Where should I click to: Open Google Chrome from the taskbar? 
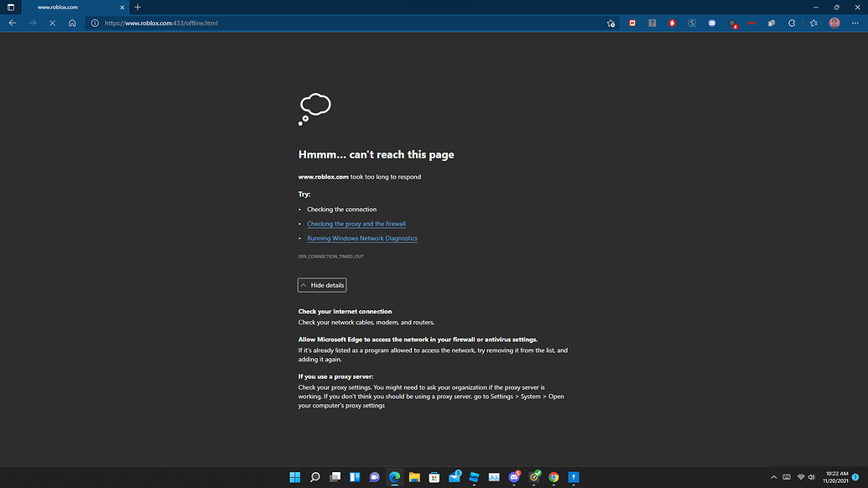tap(554, 477)
